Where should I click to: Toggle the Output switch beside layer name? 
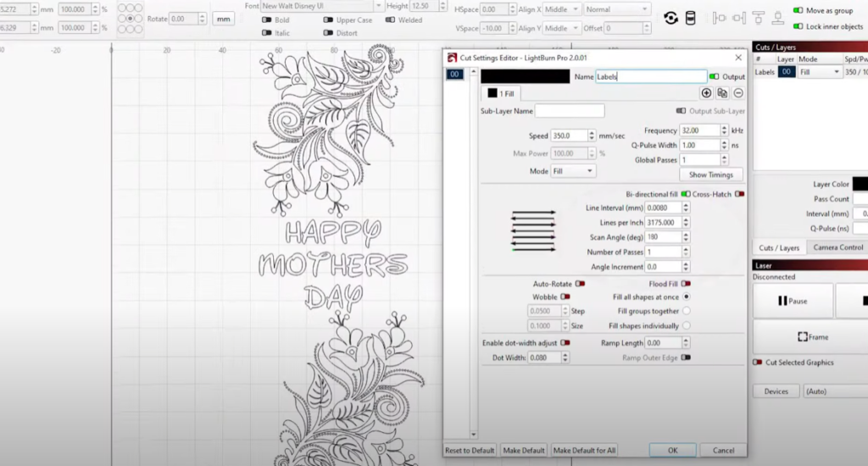pos(714,77)
